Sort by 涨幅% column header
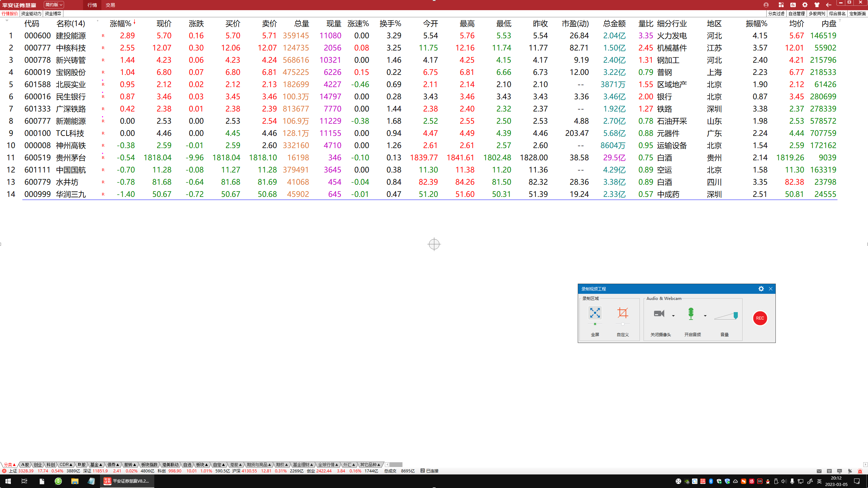The width and height of the screenshot is (868, 488). click(120, 23)
